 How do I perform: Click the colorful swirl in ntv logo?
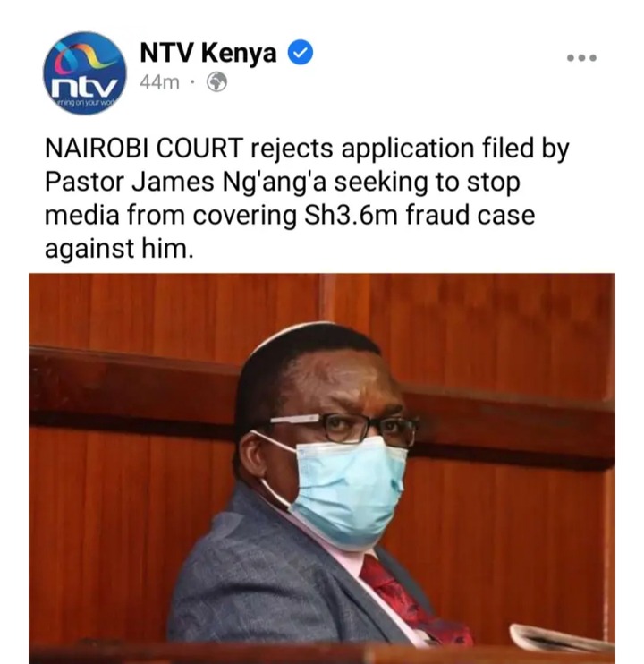[x=87, y=56]
